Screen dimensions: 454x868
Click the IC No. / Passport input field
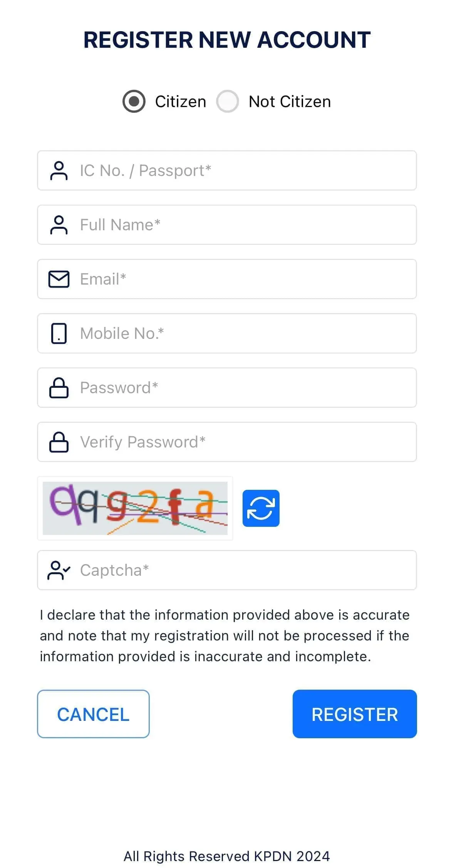coord(227,171)
